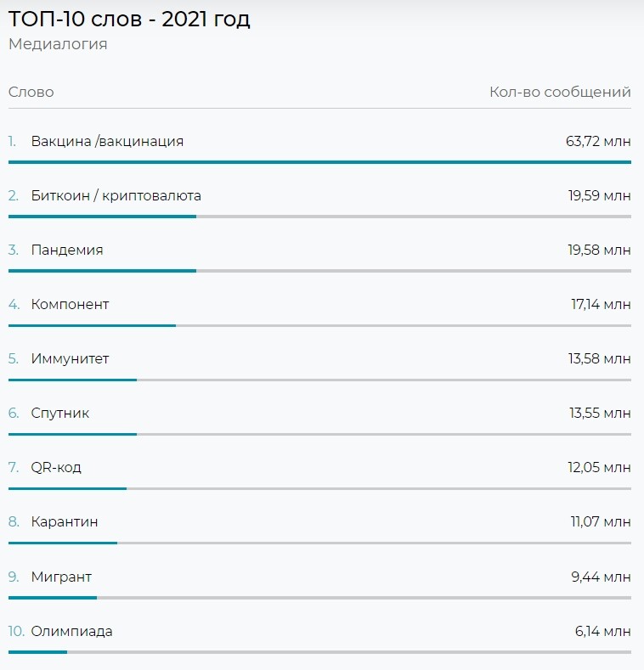This screenshot has height=670, width=644.
Task: Click the title "ТОП-10 слов - 2021 год"
Action: coord(129,20)
